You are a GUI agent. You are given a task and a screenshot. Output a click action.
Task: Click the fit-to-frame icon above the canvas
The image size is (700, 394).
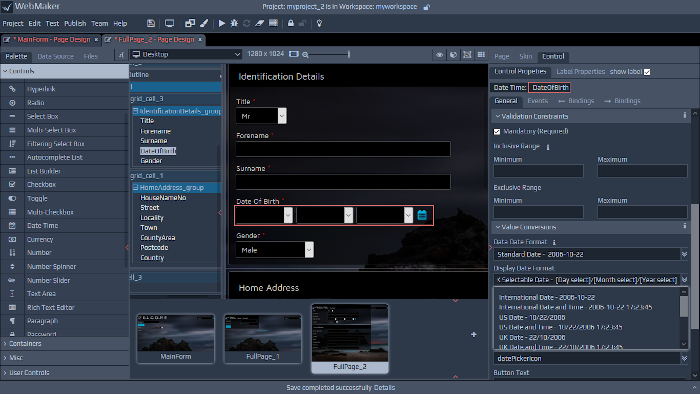tap(467, 54)
